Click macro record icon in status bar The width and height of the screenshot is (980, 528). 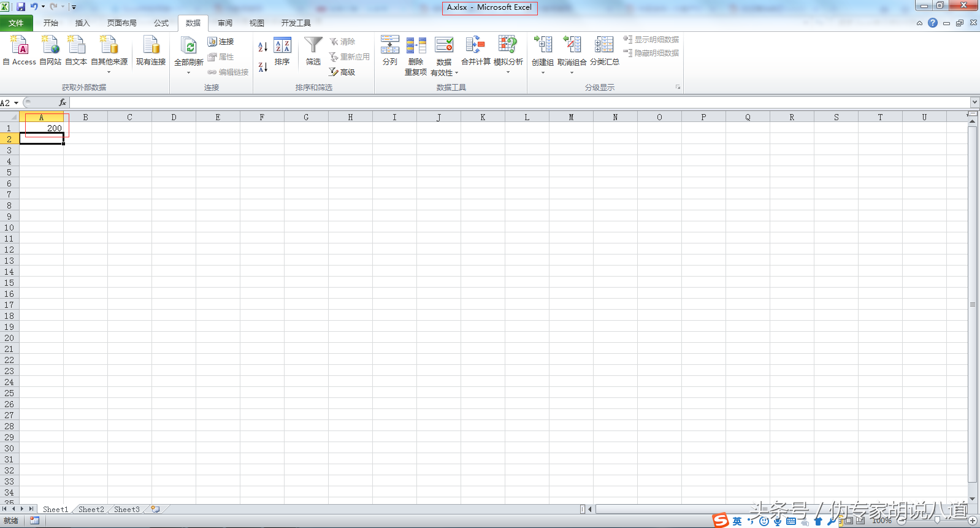point(34,521)
